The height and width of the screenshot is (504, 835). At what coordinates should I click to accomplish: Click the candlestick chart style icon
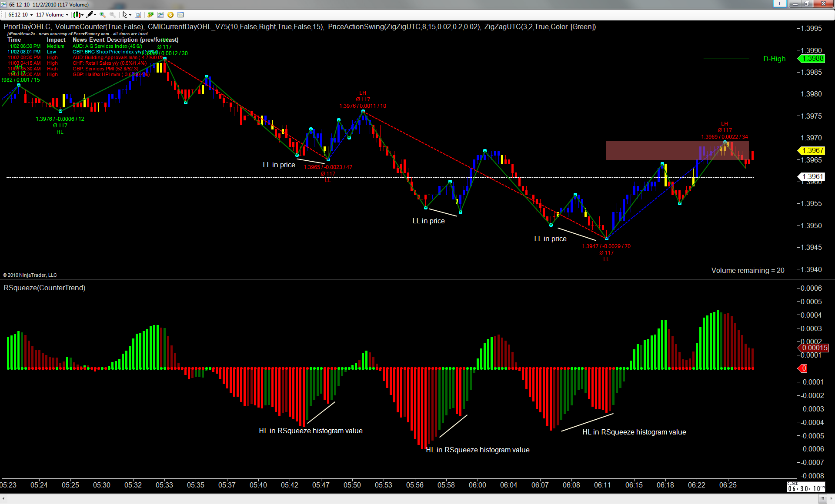77,15
